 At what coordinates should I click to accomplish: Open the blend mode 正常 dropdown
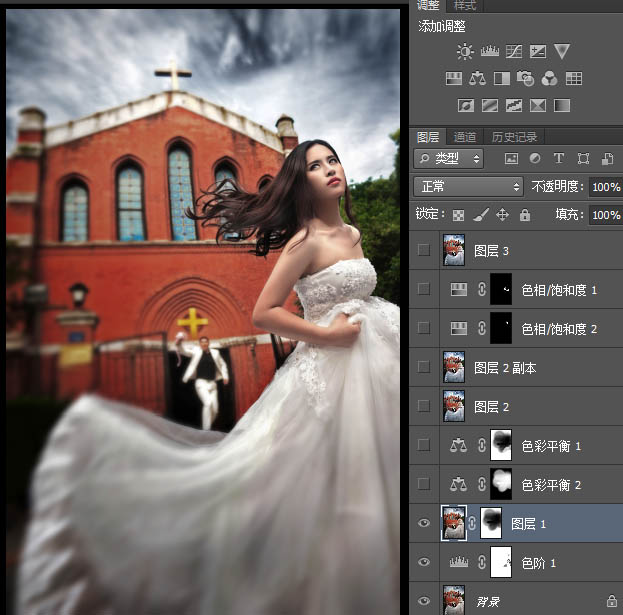(x=468, y=187)
